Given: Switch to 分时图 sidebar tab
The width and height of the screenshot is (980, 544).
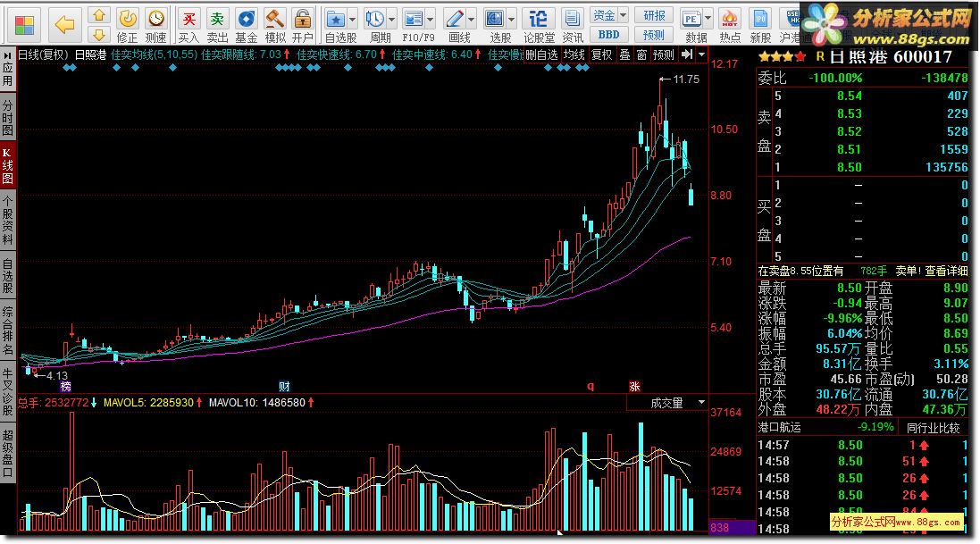Looking at the screenshot, I should 7,117.
